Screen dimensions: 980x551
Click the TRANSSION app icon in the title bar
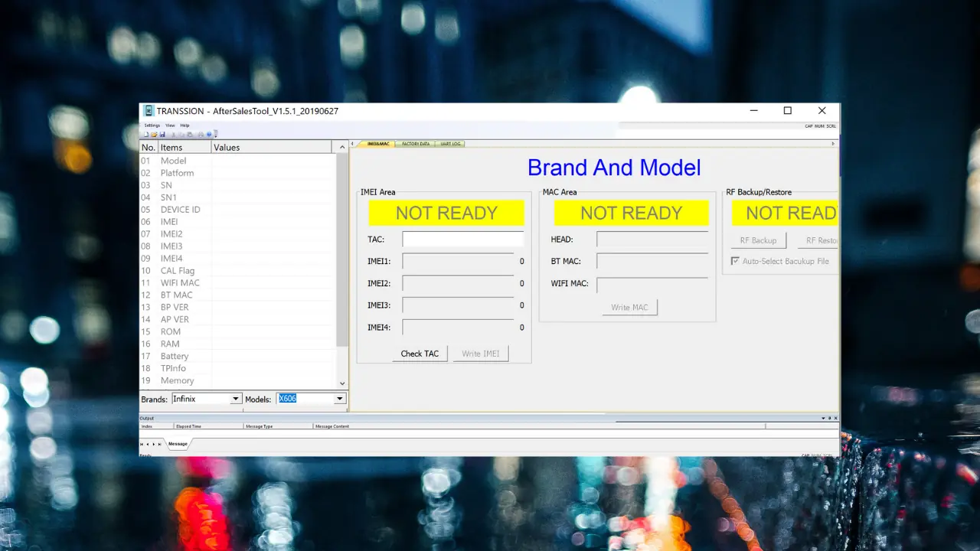point(149,110)
